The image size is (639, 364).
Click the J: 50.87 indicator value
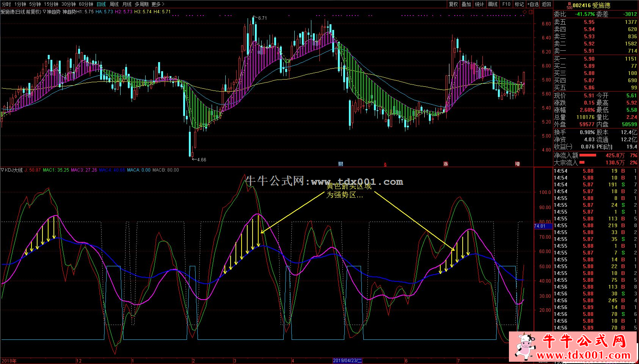[x=33, y=170]
